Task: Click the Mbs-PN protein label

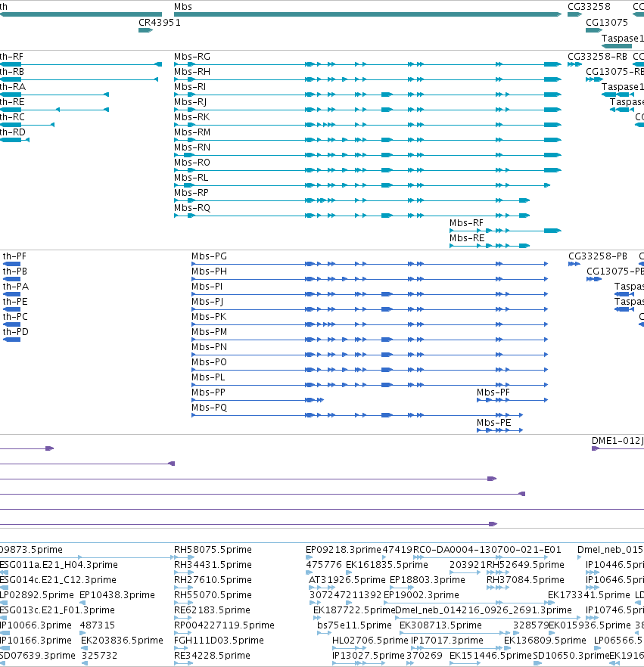Action: pos(209,347)
